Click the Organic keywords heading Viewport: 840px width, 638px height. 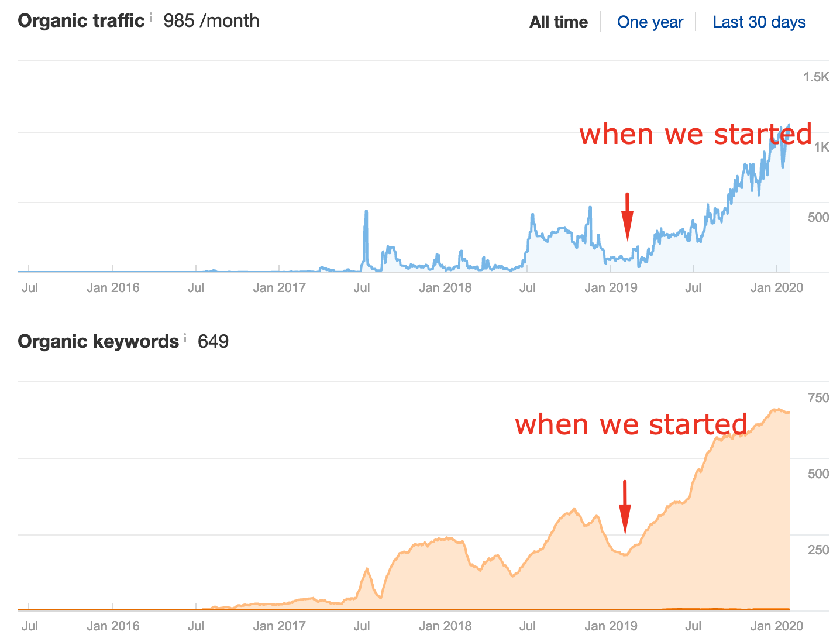pyautogui.click(x=98, y=341)
